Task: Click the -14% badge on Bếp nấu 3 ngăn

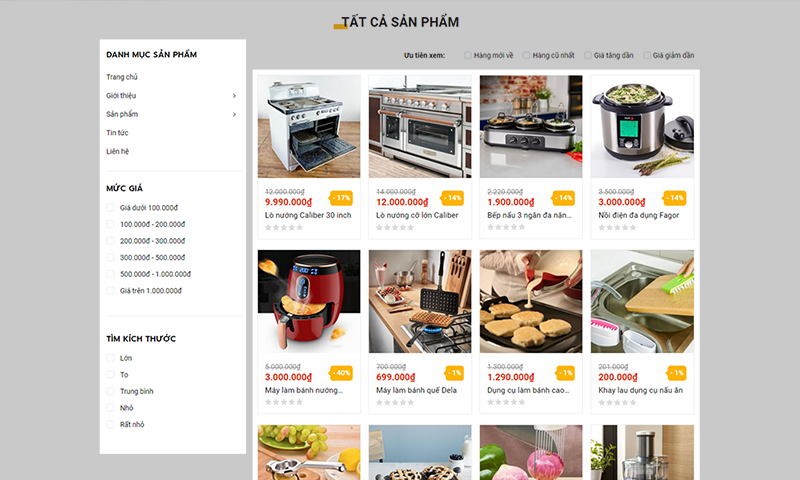Action: pyautogui.click(x=564, y=198)
